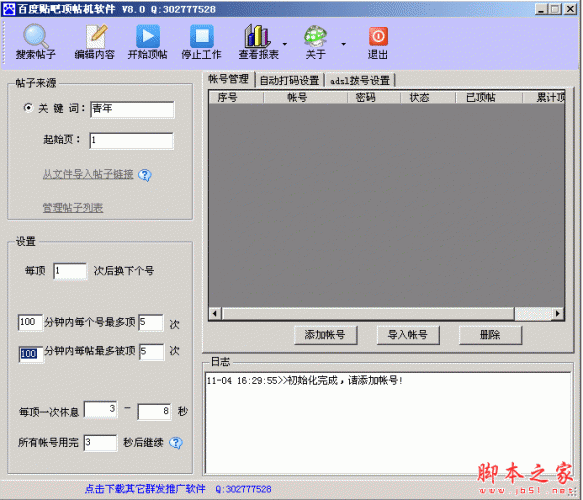Click the account table scroll right arrow

557,313
